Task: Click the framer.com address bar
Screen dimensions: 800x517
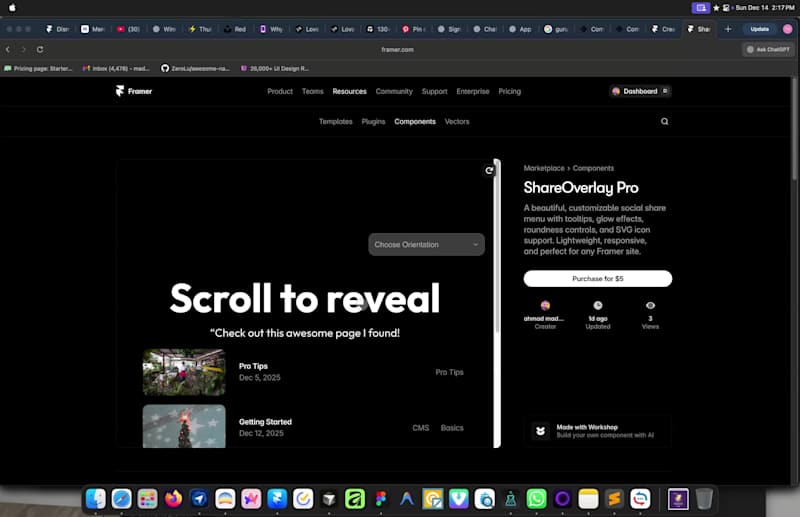Action: [x=397, y=50]
